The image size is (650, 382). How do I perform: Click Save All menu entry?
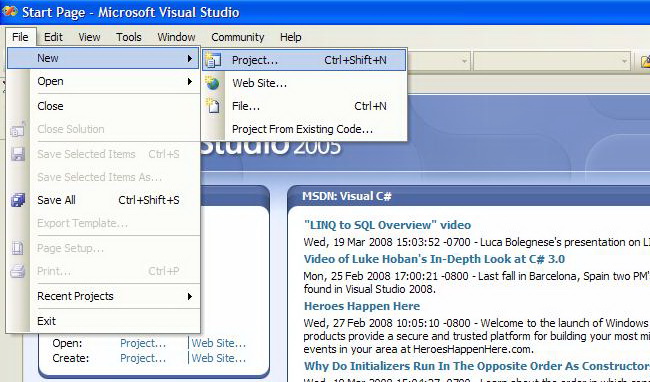pos(103,200)
